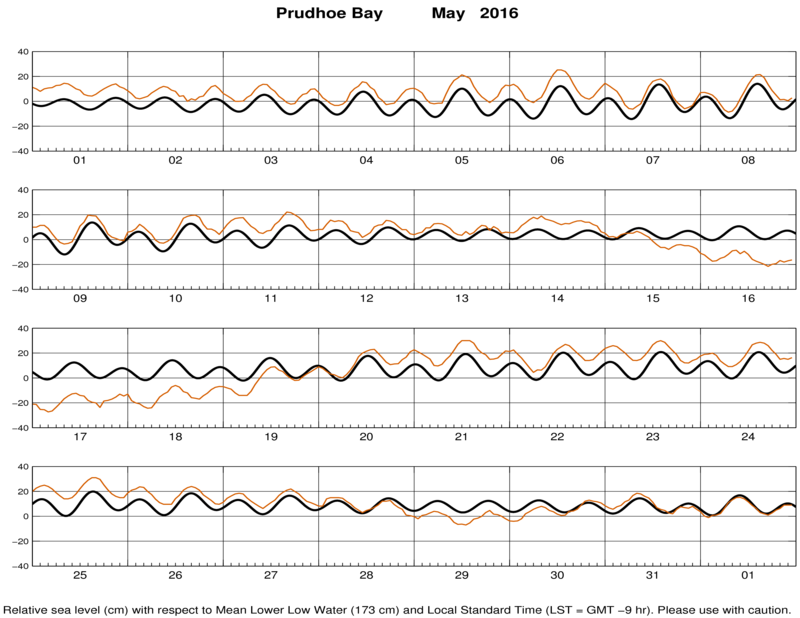This screenshot has height=618, width=800.
Task: Select the day label "14"
Action: coord(557,299)
